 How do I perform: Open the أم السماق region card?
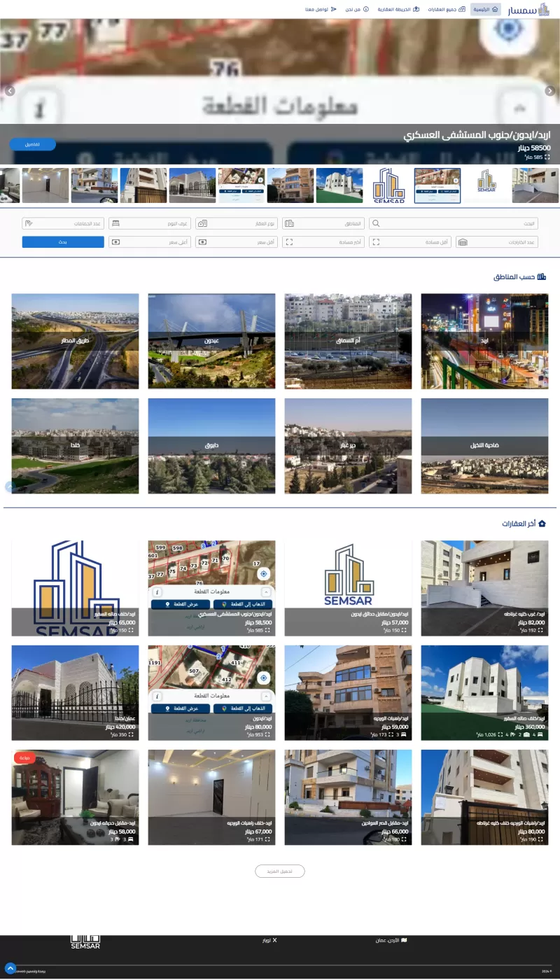[348, 341]
